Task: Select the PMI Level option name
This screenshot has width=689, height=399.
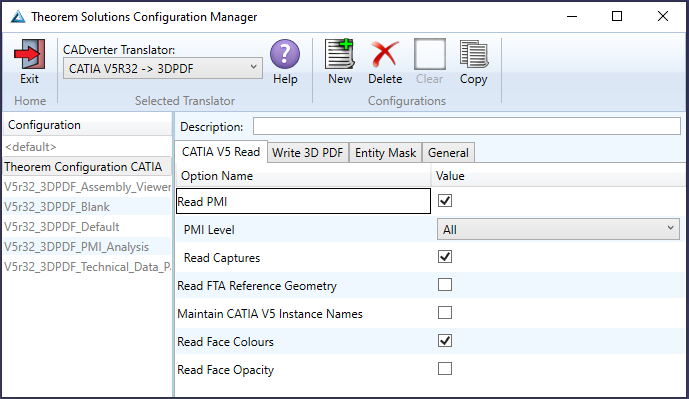Action: point(209,230)
